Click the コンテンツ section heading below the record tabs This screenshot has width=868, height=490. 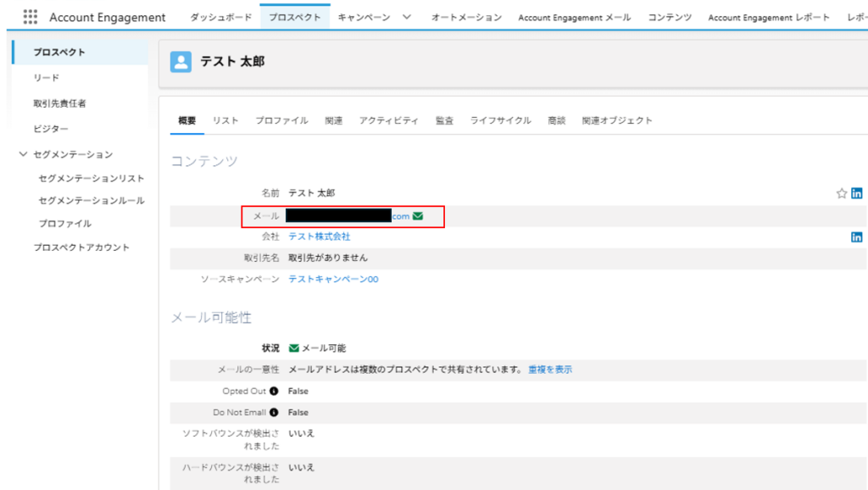pyautogui.click(x=204, y=161)
